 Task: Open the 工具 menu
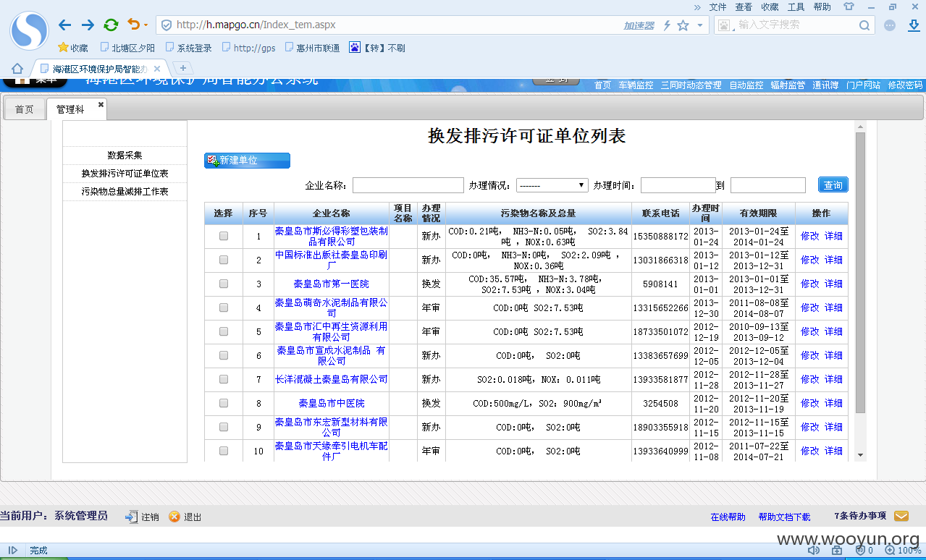coord(796,7)
